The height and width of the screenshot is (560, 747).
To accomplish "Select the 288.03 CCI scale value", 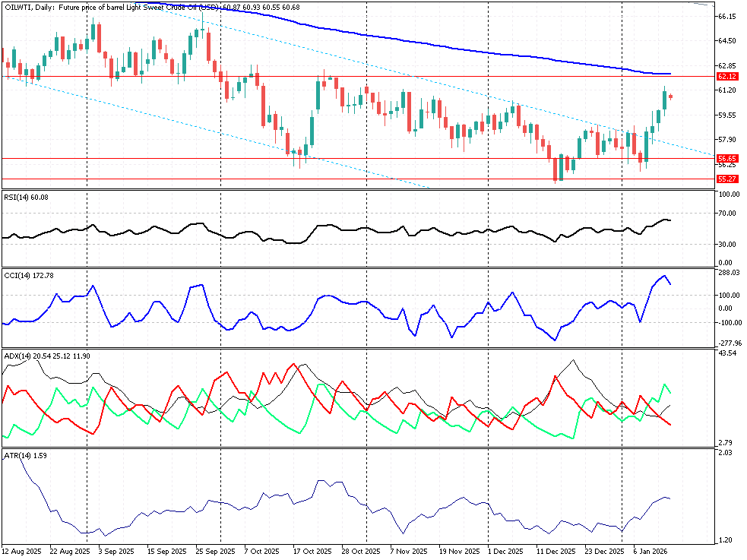I will [x=727, y=272].
